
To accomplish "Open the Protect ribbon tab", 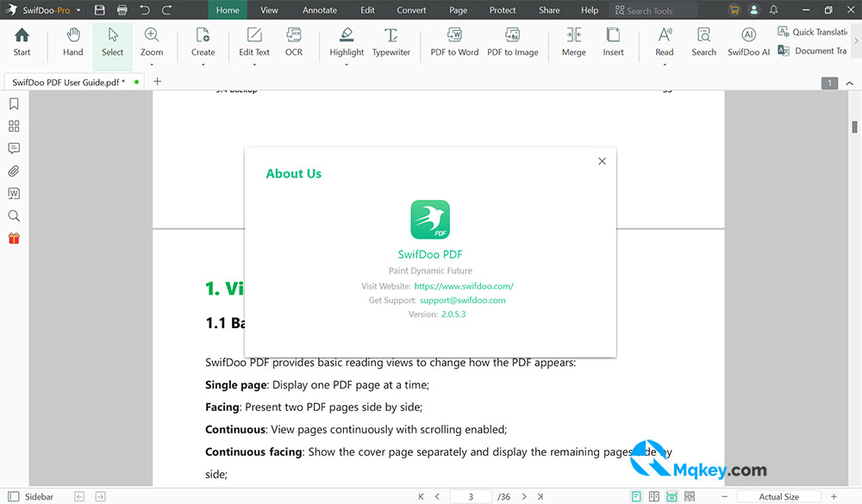I will pyautogui.click(x=503, y=9).
